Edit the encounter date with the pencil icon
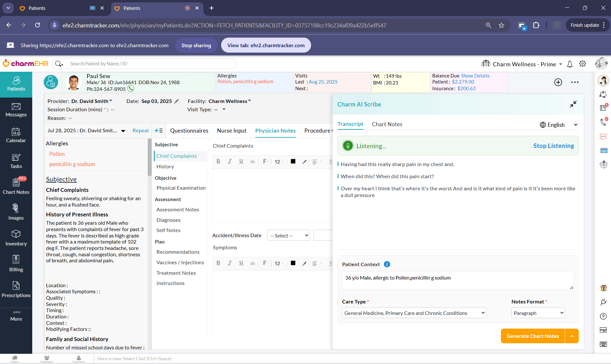The width and height of the screenshot is (611, 364). [176, 101]
